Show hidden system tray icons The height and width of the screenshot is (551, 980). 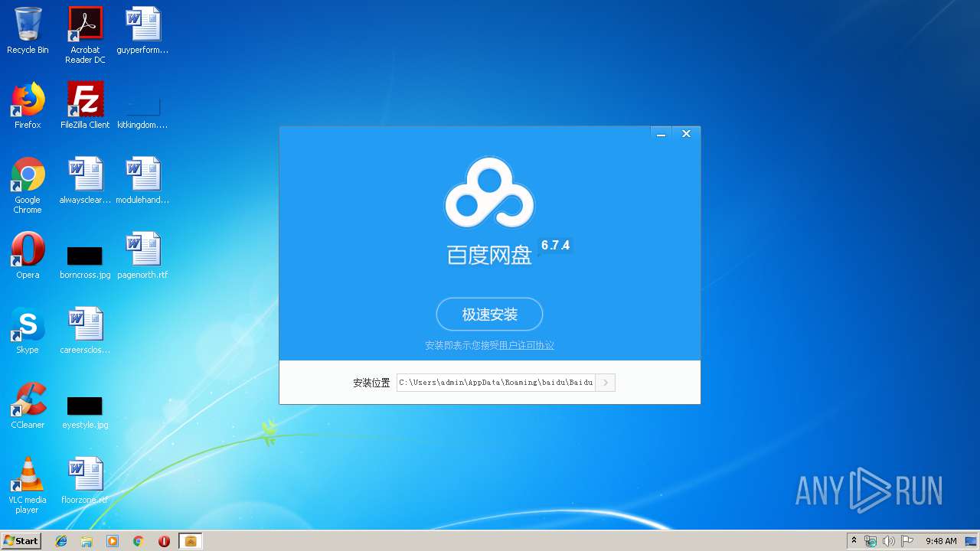click(x=854, y=541)
